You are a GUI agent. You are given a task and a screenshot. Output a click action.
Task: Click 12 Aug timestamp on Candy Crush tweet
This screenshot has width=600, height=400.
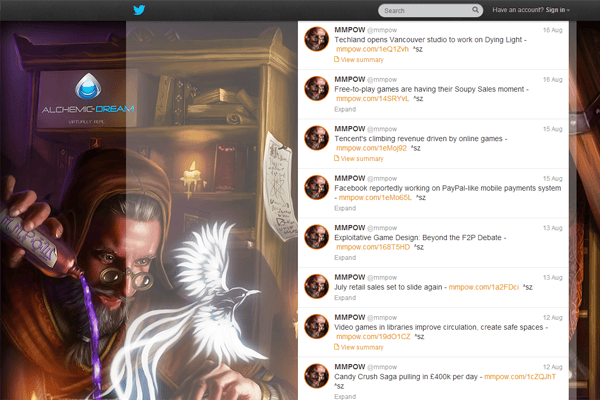(553, 367)
